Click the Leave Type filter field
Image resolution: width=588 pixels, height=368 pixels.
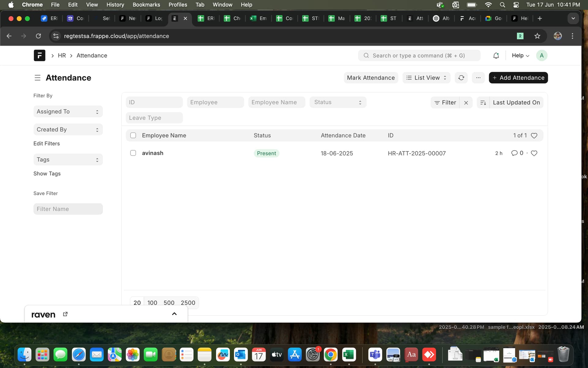[x=154, y=118]
